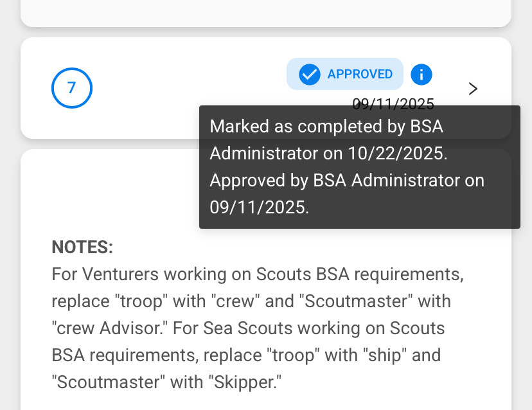Image resolution: width=532 pixels, height=410 pixels.
Task: Click the note line starting "For Venturers working"
Action: coord(257,274)
